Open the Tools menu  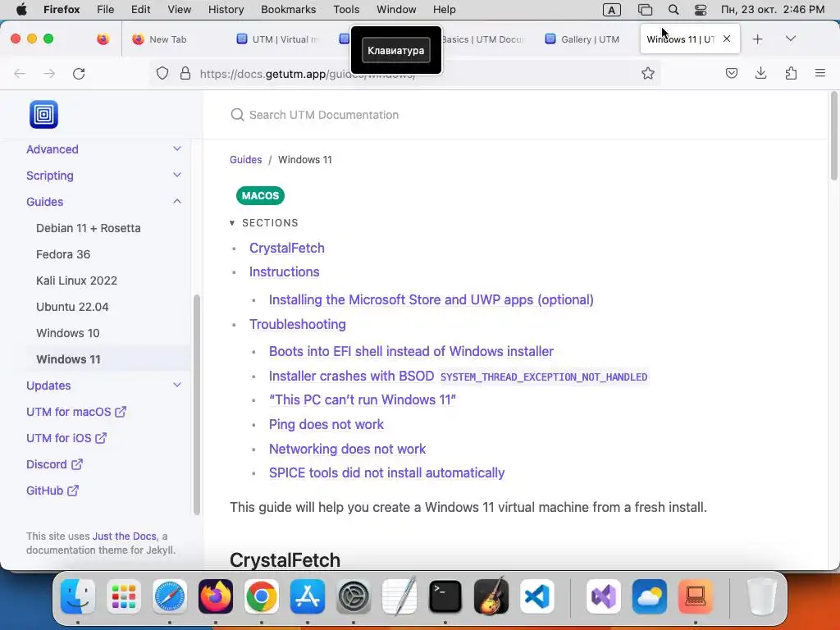tap(346, 10)
